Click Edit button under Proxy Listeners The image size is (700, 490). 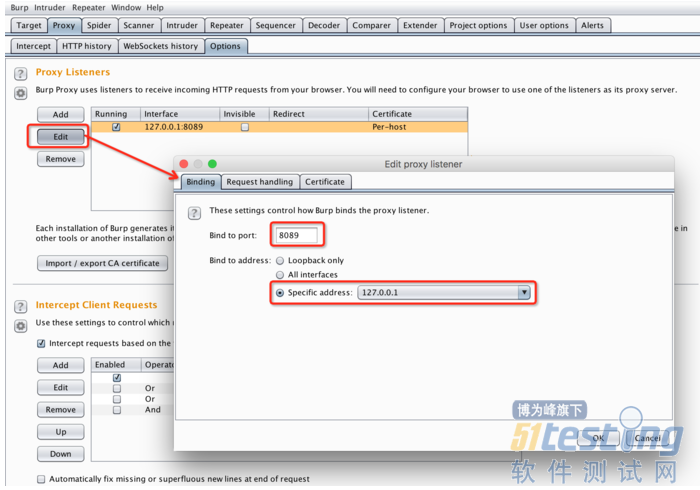(61, 137)
